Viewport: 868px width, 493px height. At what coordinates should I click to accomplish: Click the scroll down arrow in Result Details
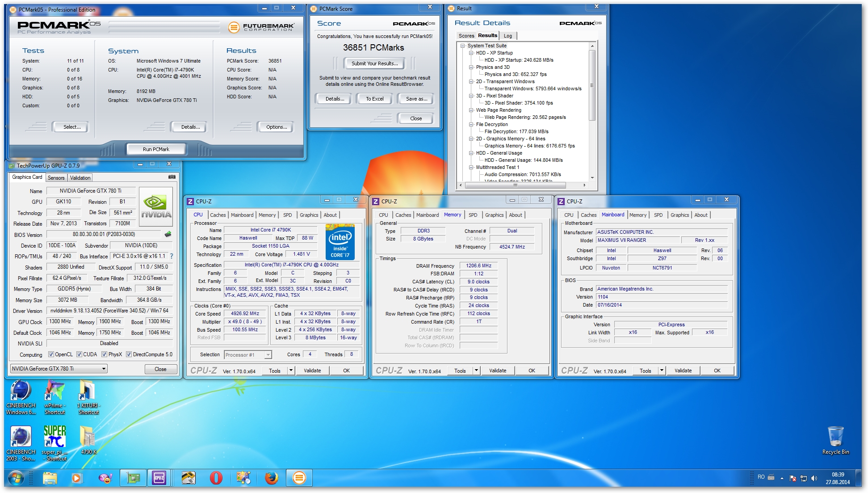pyautogui.click(x=592, y=178)
